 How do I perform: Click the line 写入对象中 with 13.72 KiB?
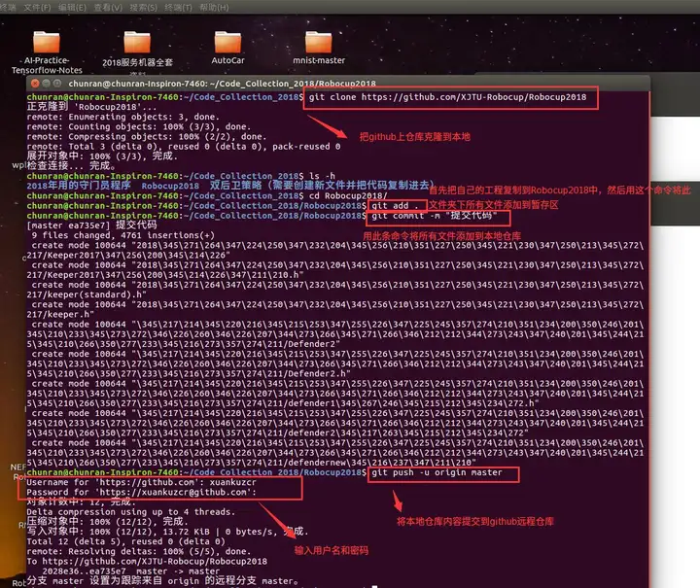[x=167, y=532]
